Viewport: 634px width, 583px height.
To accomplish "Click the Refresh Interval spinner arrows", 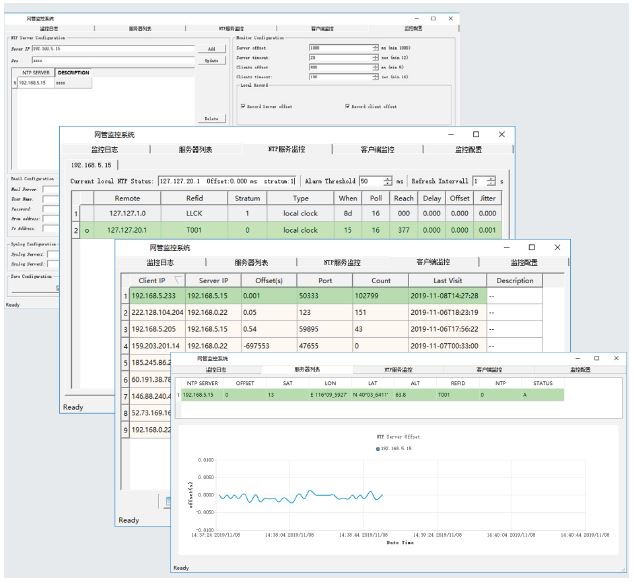I will [x=490, y=181].
